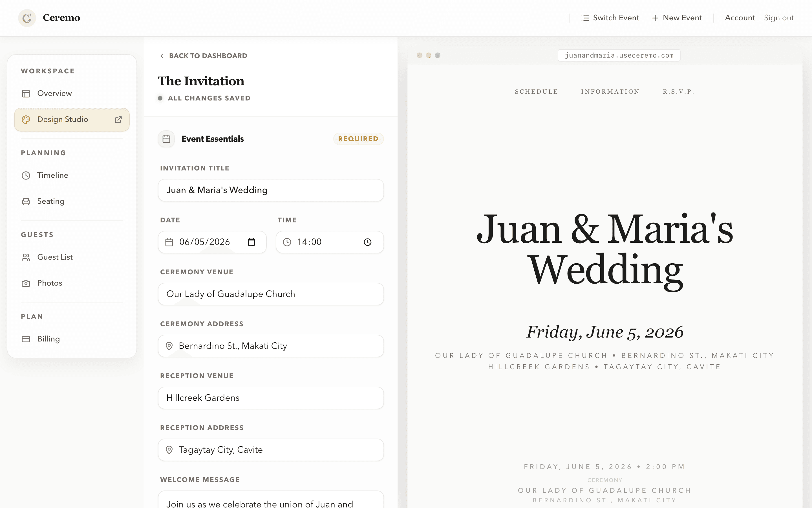This screenshot has width=812, height=508.
Task: Click the date field showing 06/05/2026
Action: coord(212,242)
